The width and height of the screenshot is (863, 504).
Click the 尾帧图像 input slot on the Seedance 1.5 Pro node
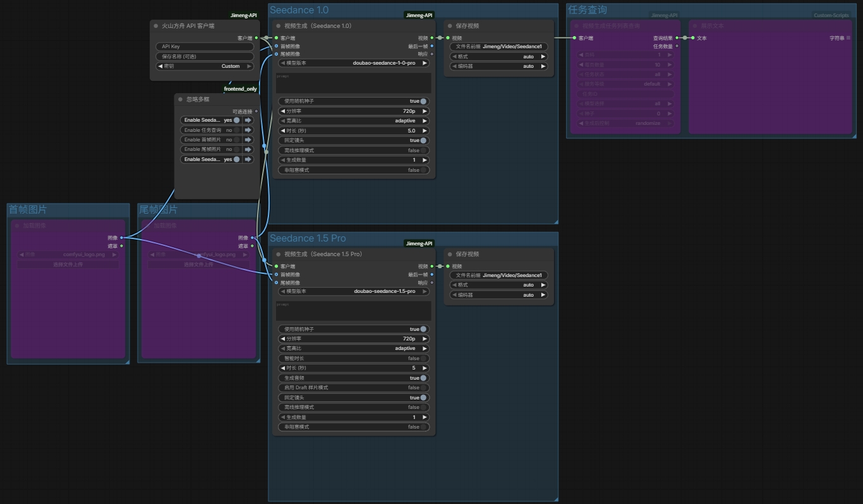pyautogui.click(x=276, y=283)
